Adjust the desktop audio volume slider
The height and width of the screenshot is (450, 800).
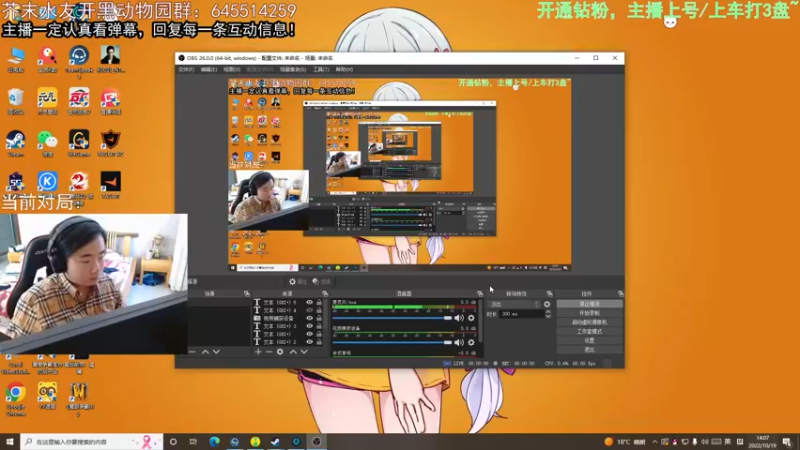[x=392, y=318]
